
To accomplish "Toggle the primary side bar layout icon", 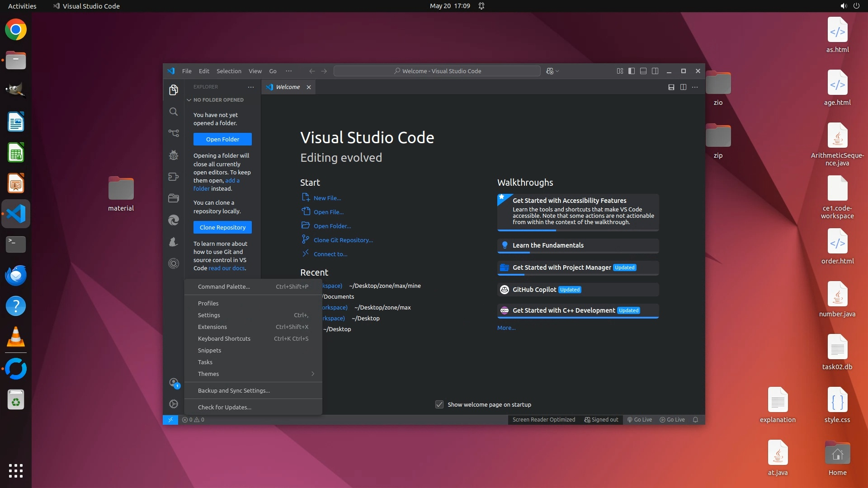I will [632, 71].
